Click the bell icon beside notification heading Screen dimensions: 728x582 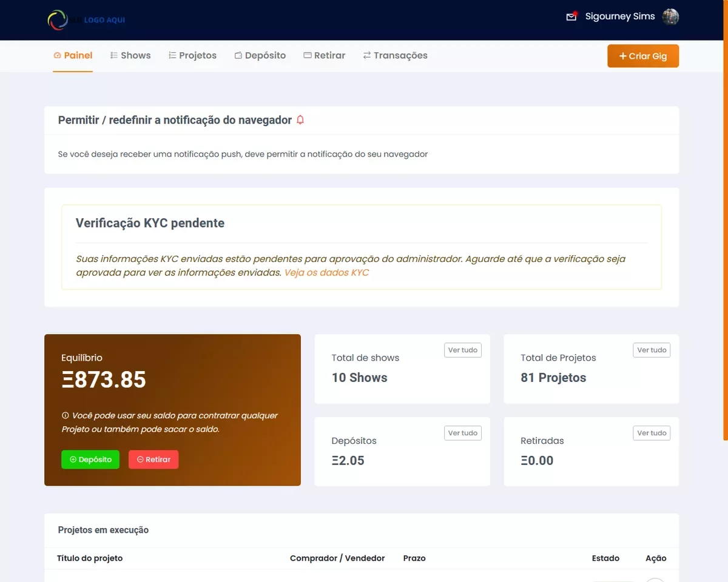click(x=300, y=120)
